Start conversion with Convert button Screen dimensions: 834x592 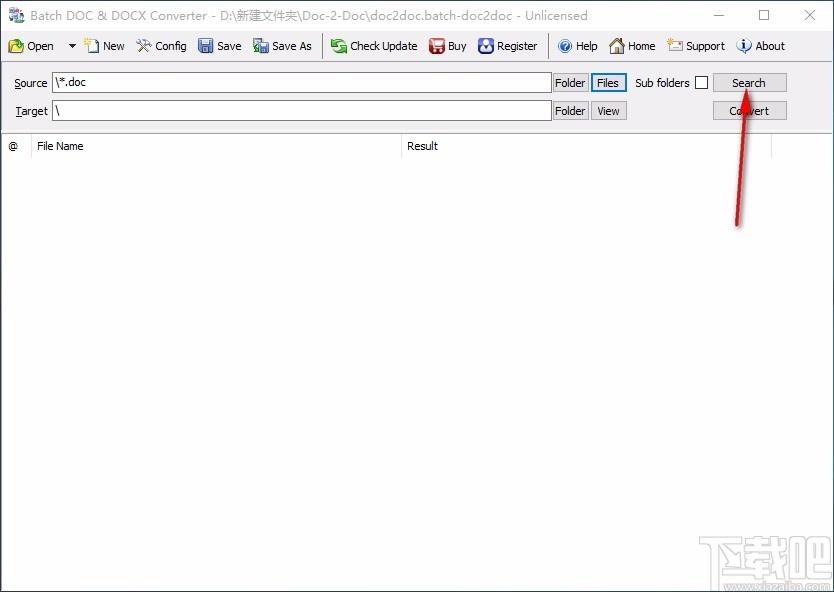click(749, 111)
